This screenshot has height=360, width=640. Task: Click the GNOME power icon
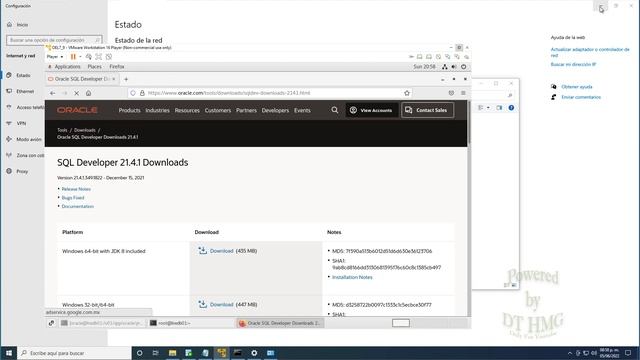point(463,67)
